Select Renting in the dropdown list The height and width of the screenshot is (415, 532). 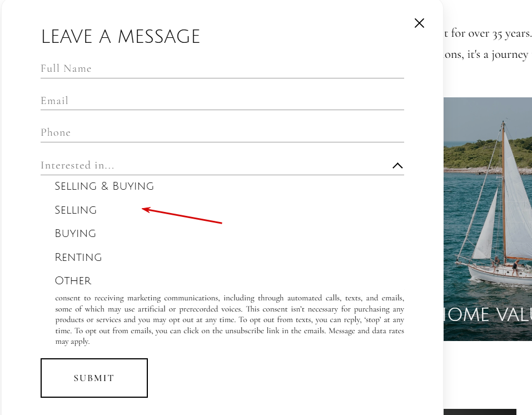click(78, 257)
